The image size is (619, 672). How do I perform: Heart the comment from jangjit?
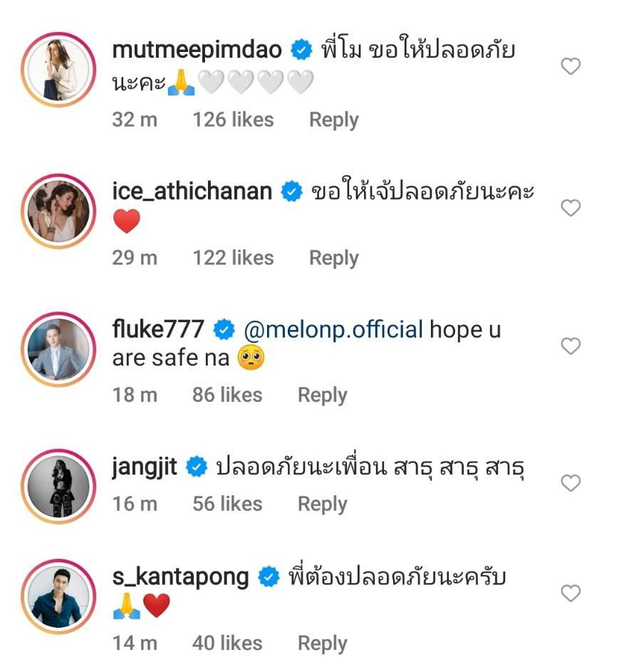pos(571,484)
